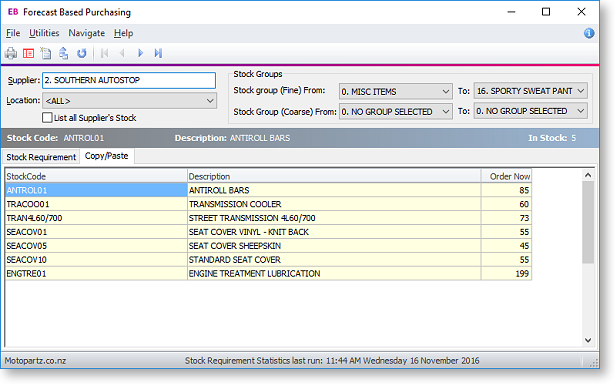The image size is (615, 384).
Task: Click the Supplier input field
Action: (x=129, y=80)
